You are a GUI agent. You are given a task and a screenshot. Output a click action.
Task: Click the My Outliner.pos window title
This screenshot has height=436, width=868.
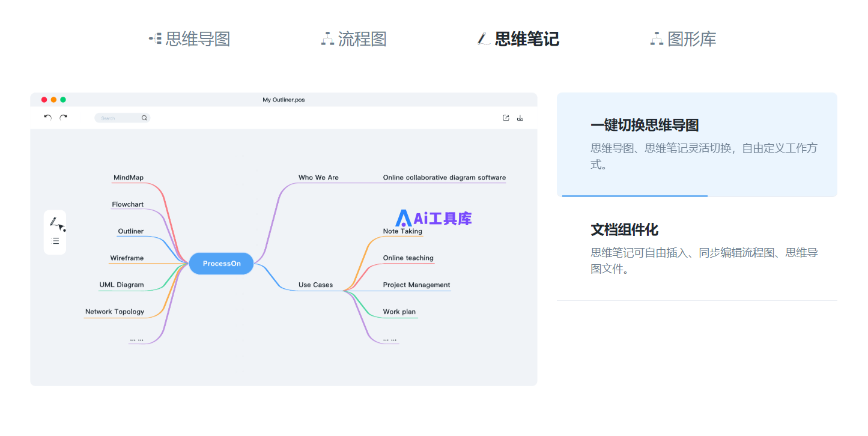click(x=284, y=100)
